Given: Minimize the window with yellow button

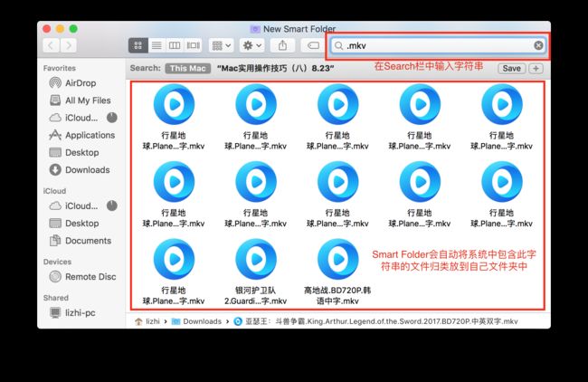Looking at the screenshot, I should (x=60, y=29).
